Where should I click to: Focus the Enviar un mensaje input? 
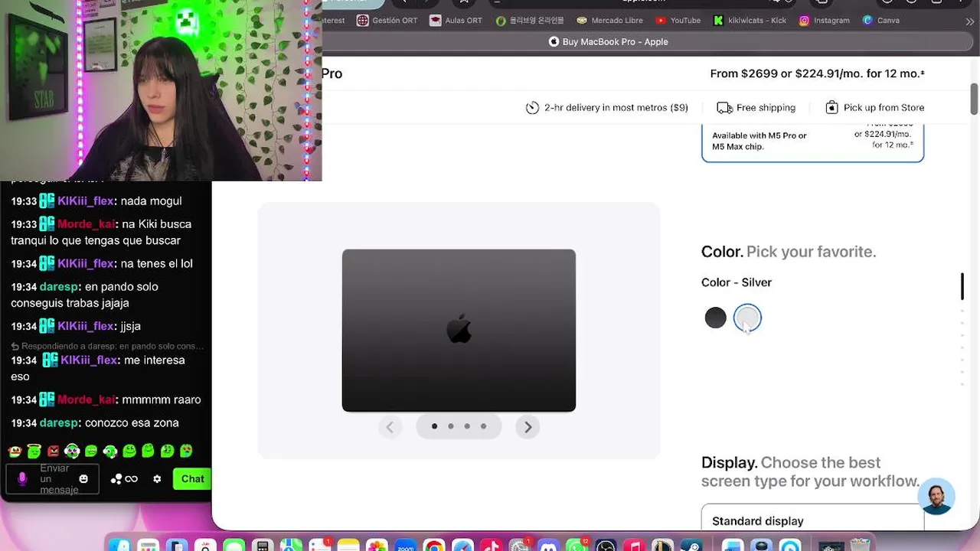tap(52, 479)
